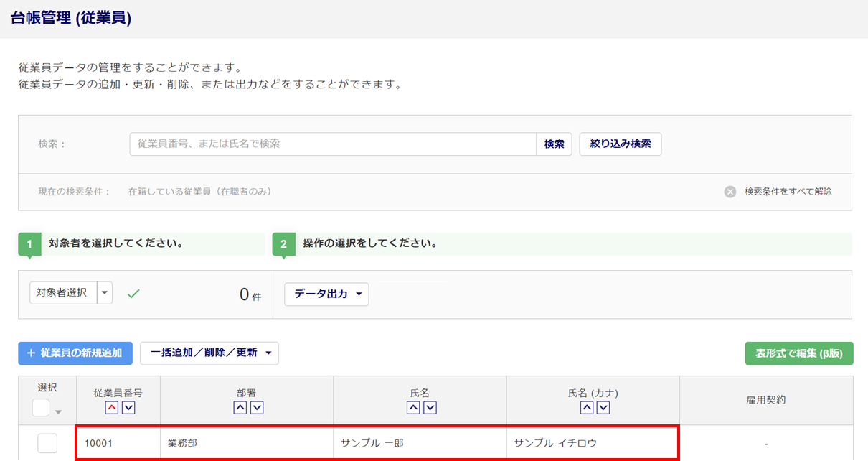Sort 氏名 (カナ) column descending
This screenshot has width=868, height=461.
603,408
